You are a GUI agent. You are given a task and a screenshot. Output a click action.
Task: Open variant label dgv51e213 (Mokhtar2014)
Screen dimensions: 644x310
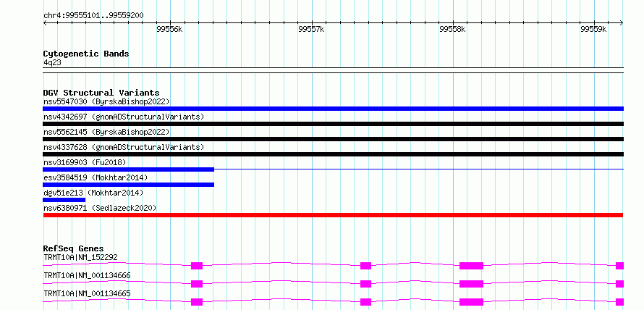click(x=93, y=193)
